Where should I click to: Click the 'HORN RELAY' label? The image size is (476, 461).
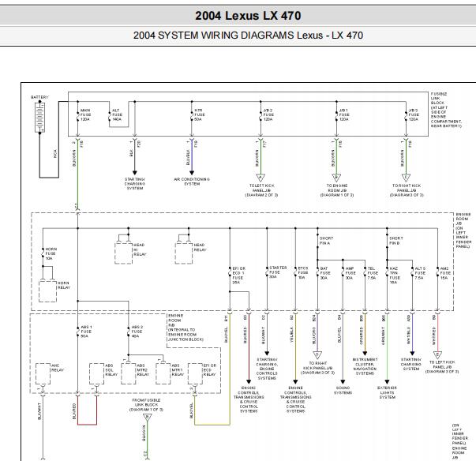[64, 285]
